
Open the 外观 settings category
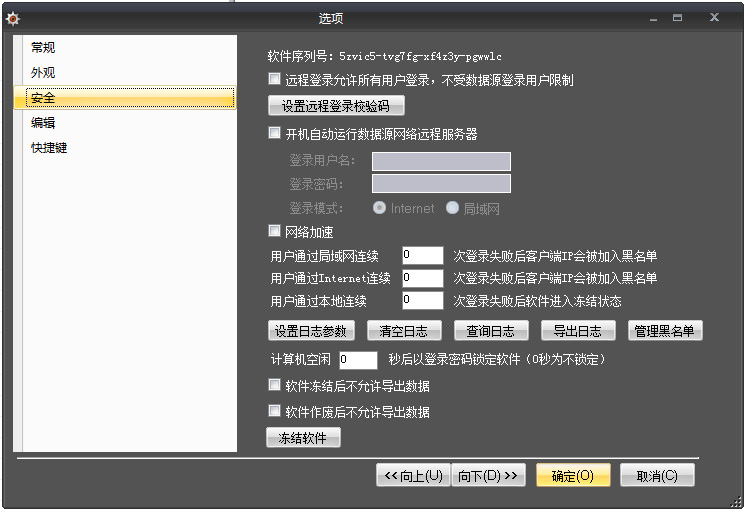click(43, 73)
